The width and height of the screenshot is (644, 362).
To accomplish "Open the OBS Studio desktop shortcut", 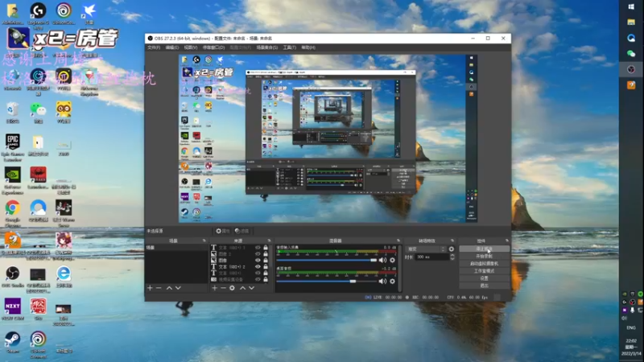I will click(13, 277).
